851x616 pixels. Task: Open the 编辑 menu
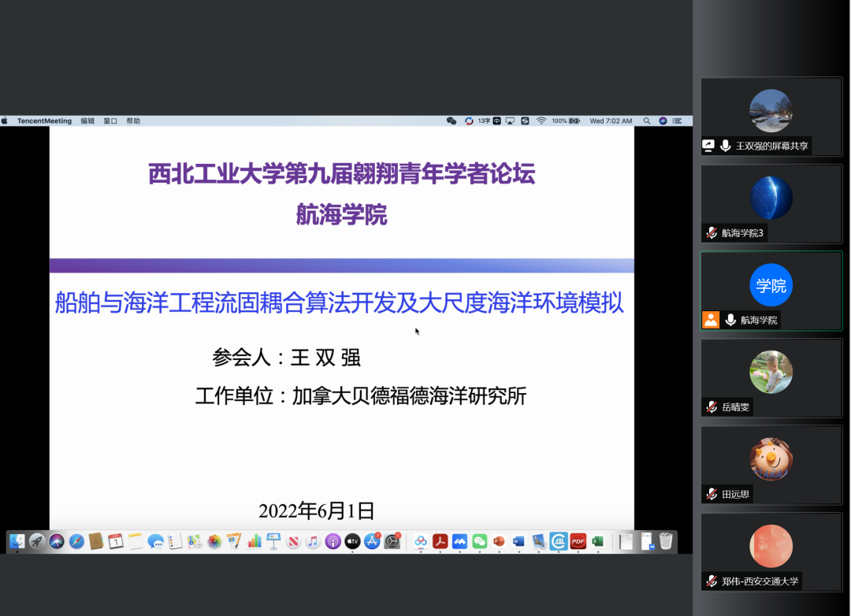pos(88,121)
